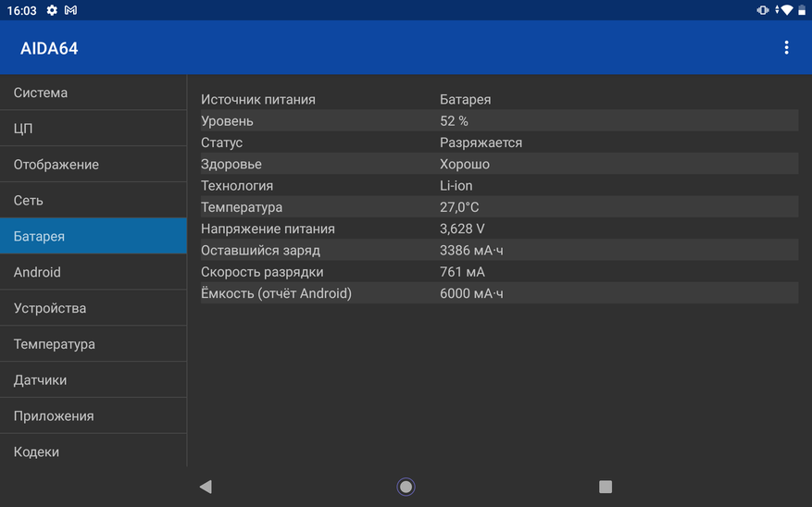The width and height of the screenshot is (812, 507).
Task: Open the Android section
Action: 94,272
